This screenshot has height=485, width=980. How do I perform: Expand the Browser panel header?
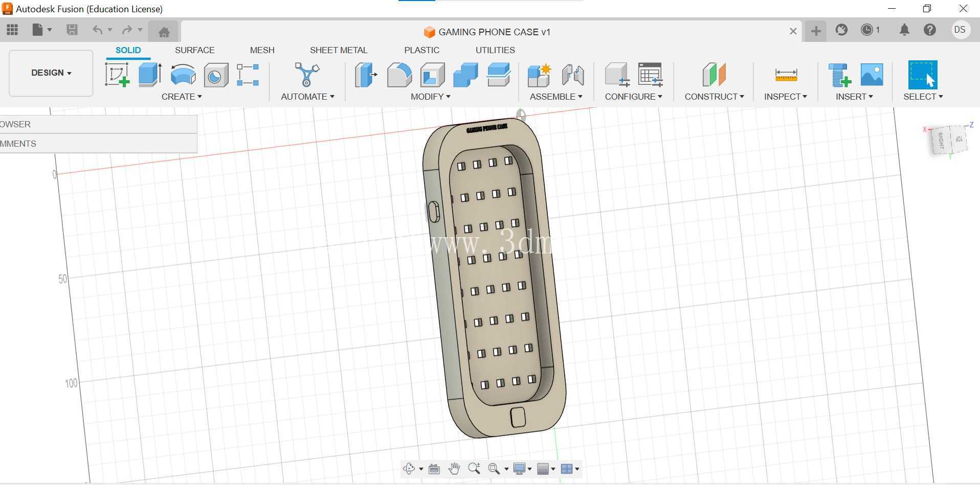pyautogui.click(x=98, y=124)
